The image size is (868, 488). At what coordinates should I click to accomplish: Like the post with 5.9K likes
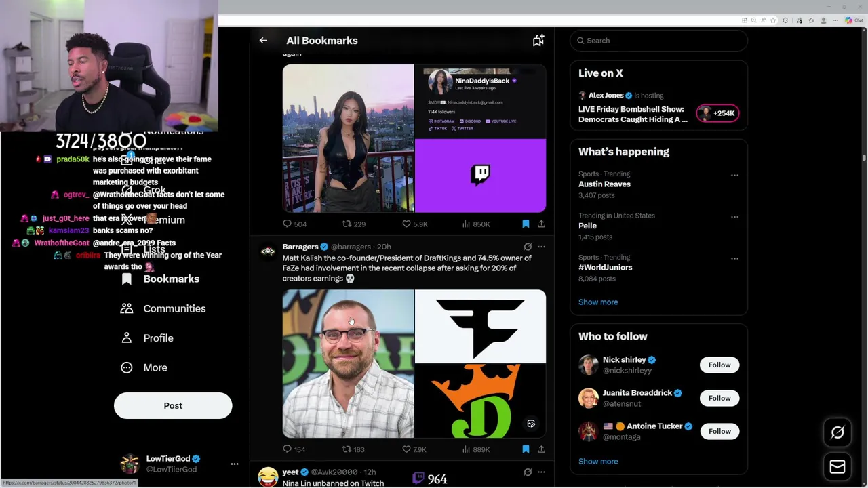coord(415,224)
